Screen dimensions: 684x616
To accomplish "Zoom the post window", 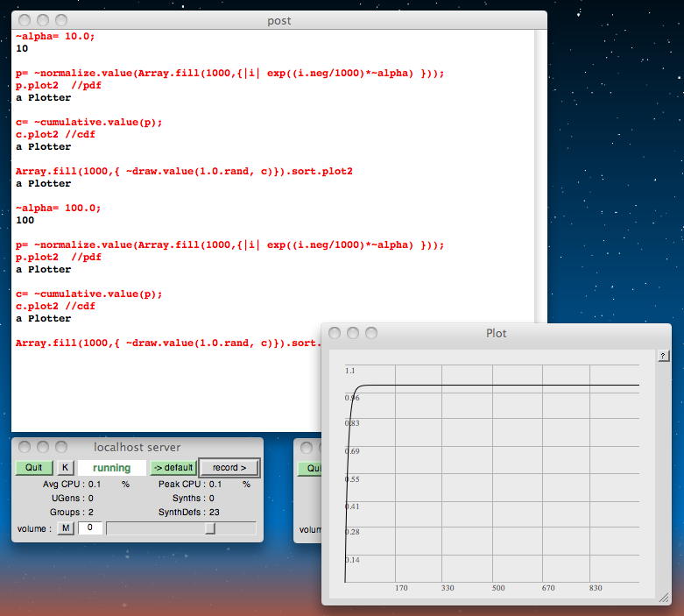I will click(x=61, y=20).
